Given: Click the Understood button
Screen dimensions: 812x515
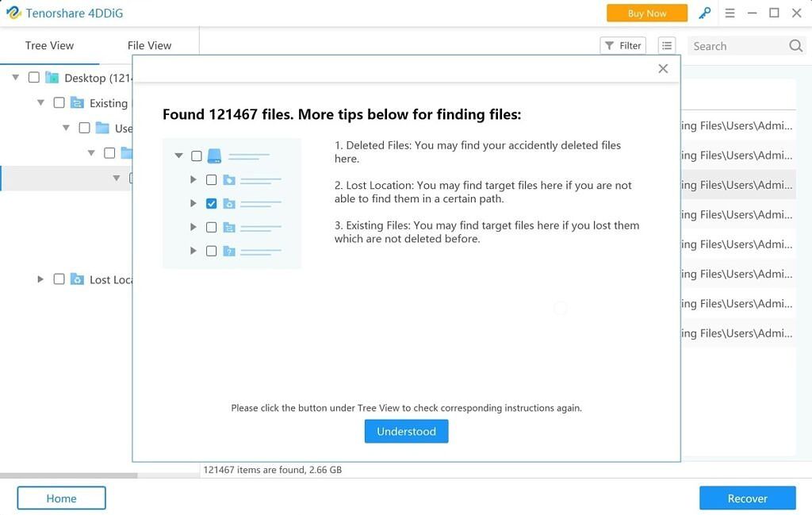Looking at the screenshot, I should pos(406,431).
